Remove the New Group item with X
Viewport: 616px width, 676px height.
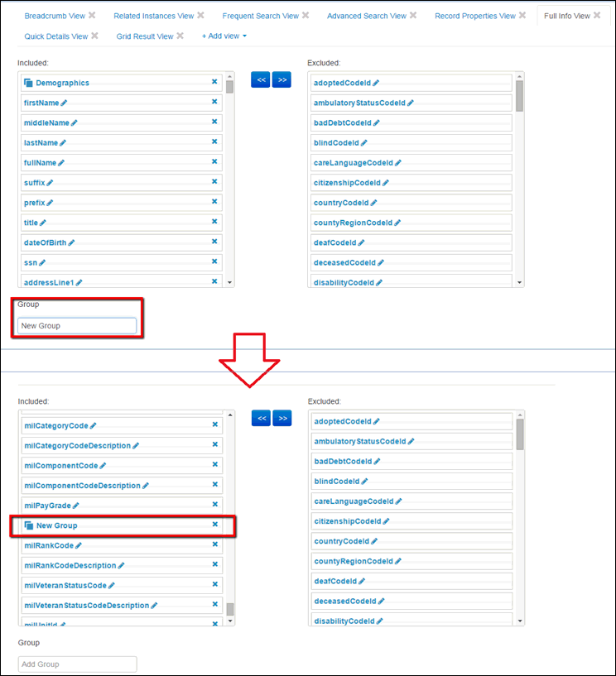[x=215, y=525]
